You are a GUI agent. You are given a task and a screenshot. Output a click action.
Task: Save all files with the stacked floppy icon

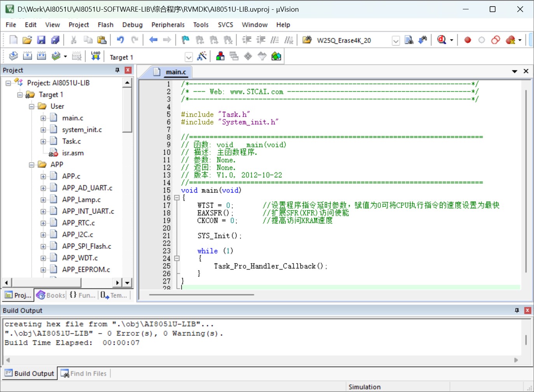(55, 40)
